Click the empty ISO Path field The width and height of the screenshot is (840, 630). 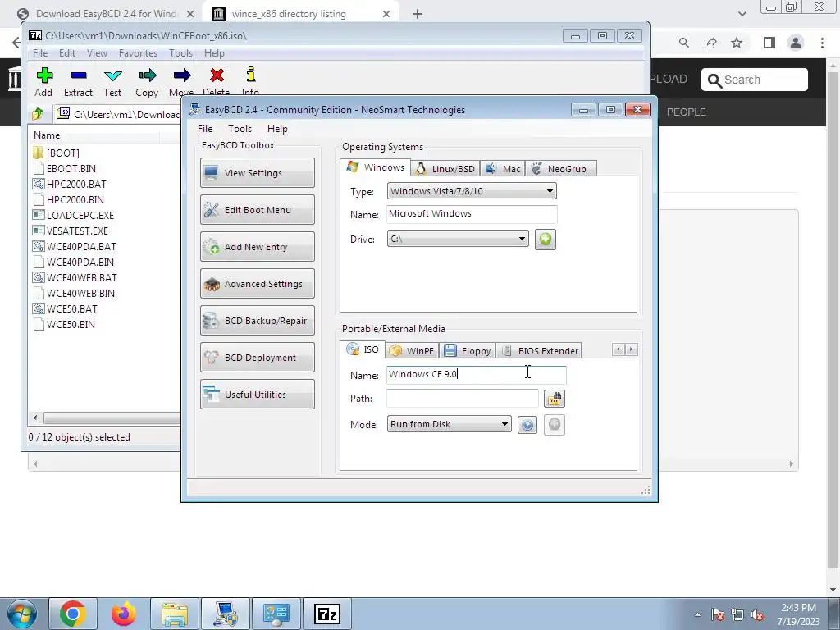click(463, 398)
